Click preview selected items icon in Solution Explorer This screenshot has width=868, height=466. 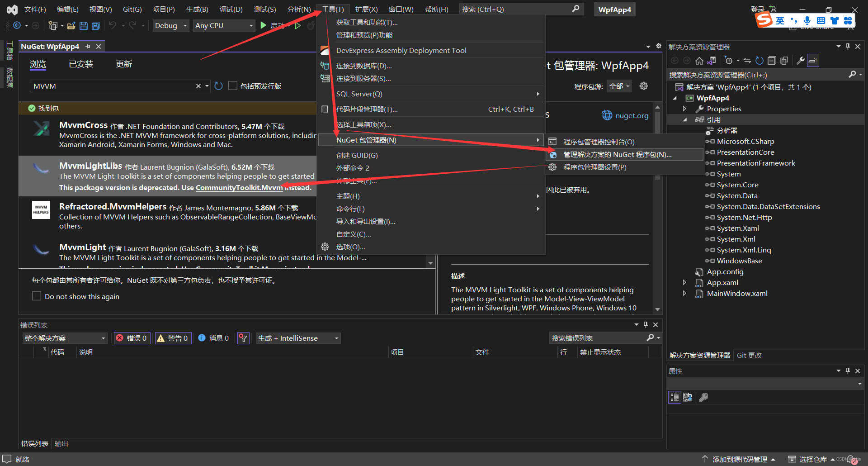point(813,61)
